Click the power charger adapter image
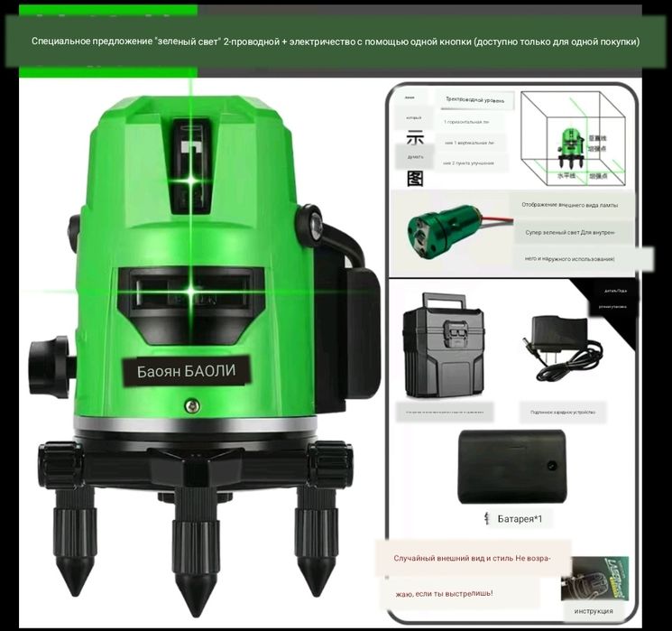The height and width of the screenshot is (631, 672). [562, 348]
